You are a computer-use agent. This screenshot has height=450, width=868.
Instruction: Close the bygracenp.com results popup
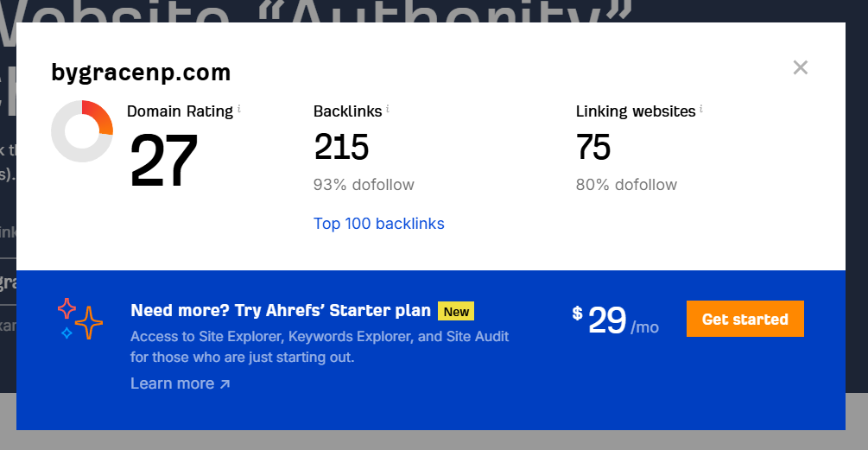tap(800, 67)
